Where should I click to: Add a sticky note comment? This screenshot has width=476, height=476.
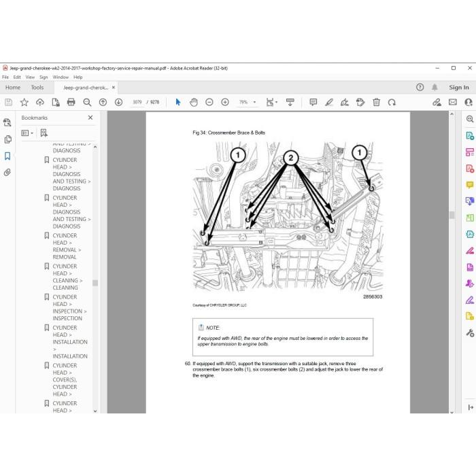313,102
